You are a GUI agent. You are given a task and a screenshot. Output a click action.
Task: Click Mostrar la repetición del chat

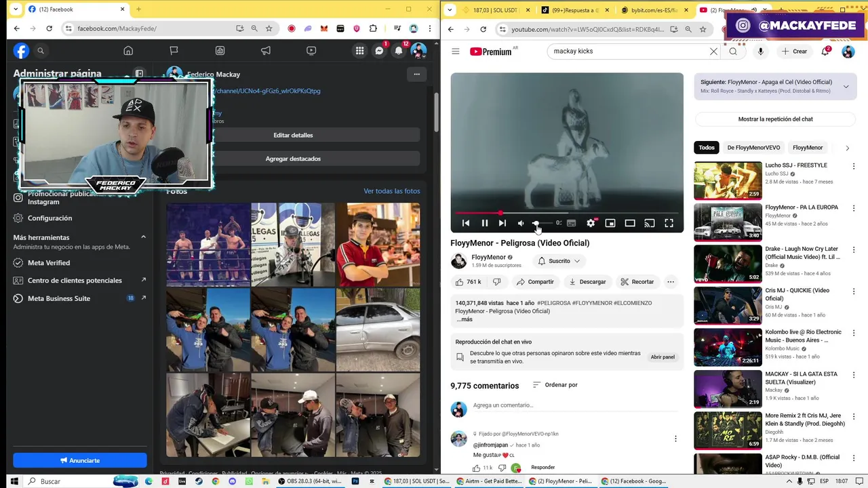(x=775, y=119)
